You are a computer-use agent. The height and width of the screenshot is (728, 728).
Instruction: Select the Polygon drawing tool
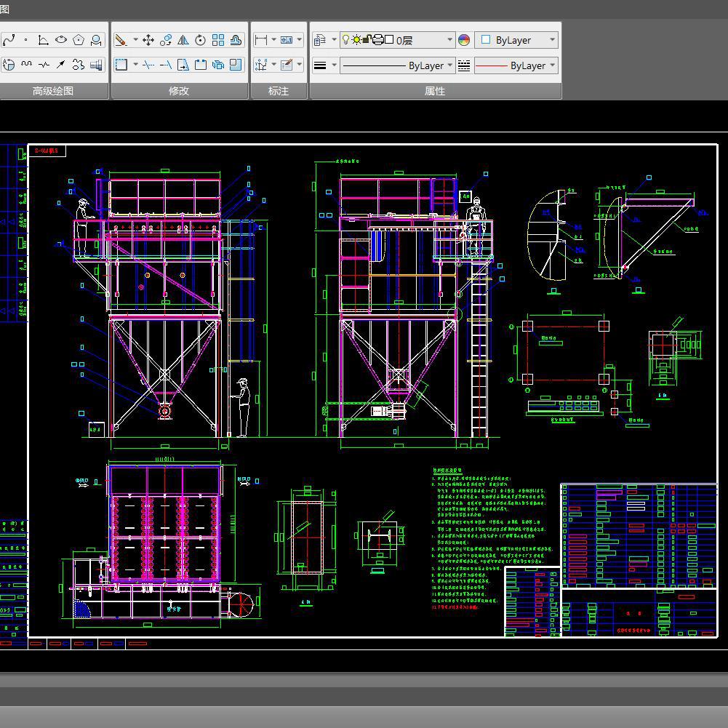point(79,40)
